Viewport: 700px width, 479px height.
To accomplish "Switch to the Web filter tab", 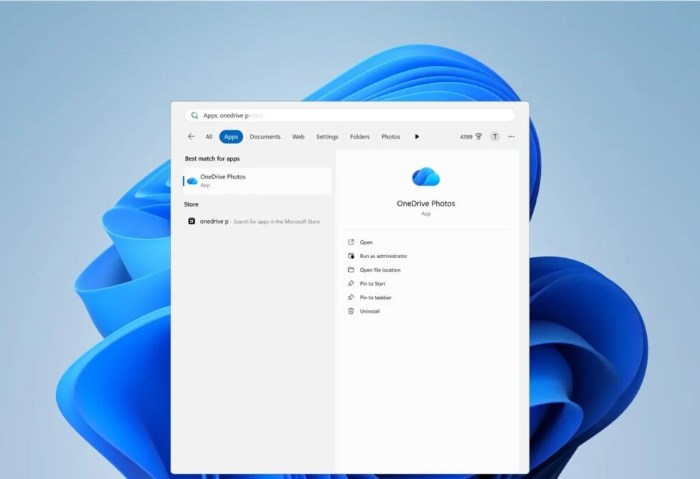I will click(x=298, y=137).
